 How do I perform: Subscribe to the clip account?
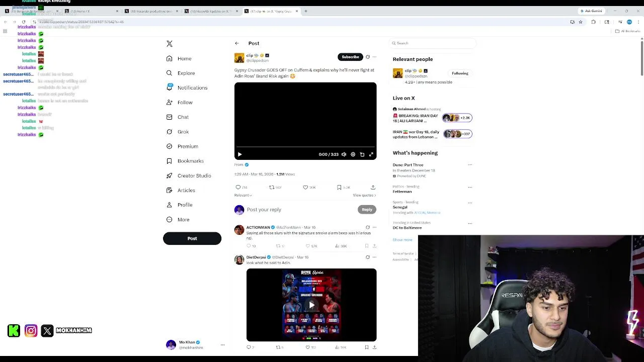[x=350, y=57]
